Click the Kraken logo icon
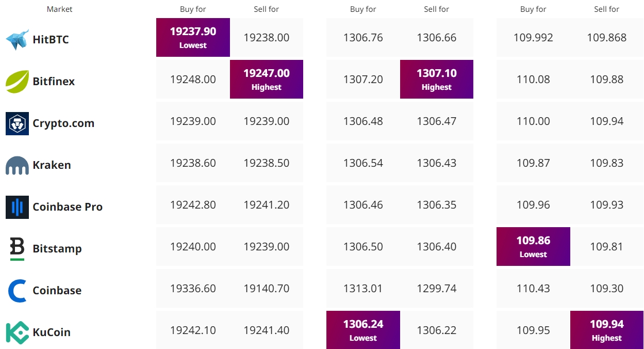Image resolution: width=644 pixels, height=349 pixels. tap(17, 165)
